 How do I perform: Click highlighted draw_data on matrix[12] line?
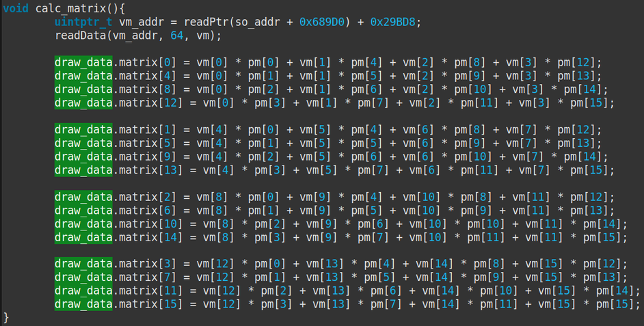pyautogui.click(x=83, y=103)
